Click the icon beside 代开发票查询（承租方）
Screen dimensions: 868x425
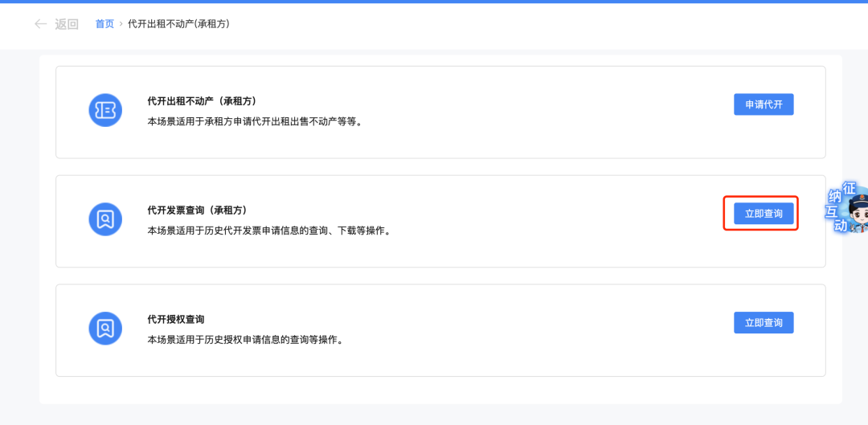click(105, 219)
